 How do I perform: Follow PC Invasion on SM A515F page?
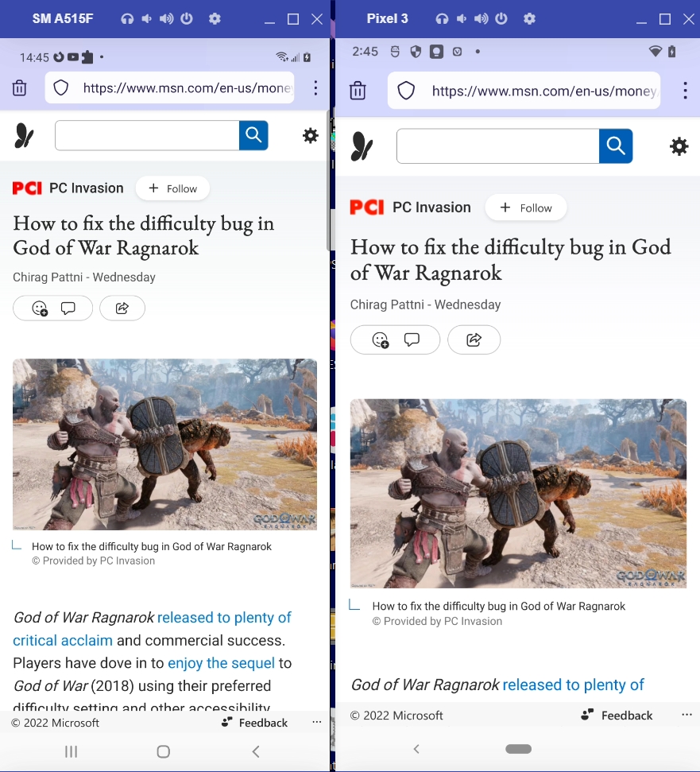(x=172, y=188)
